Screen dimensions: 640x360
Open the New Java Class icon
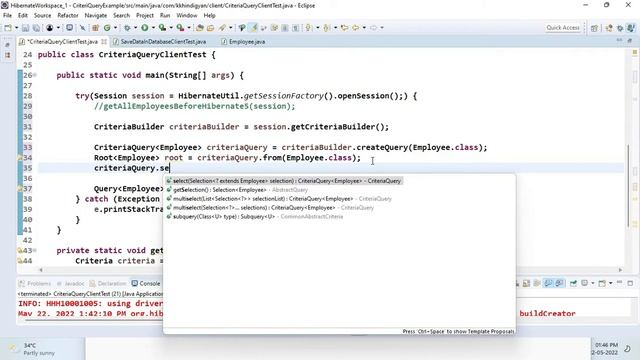107,28
